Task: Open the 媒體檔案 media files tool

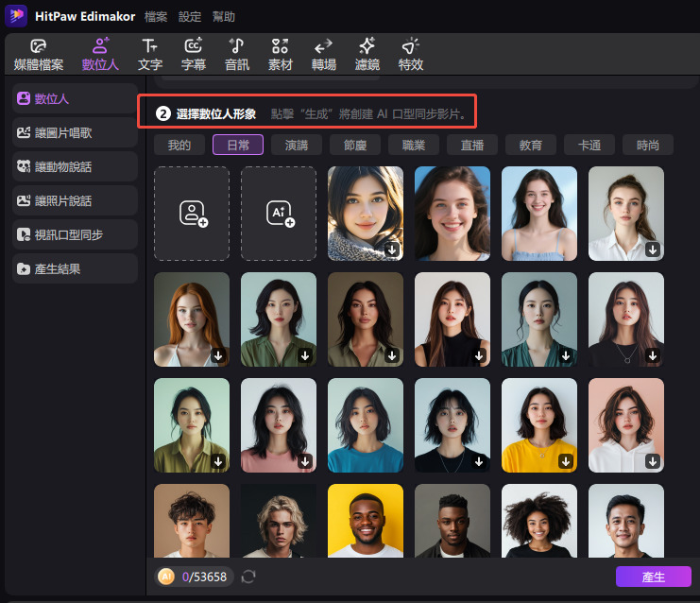Action: [x=39, y=55]
